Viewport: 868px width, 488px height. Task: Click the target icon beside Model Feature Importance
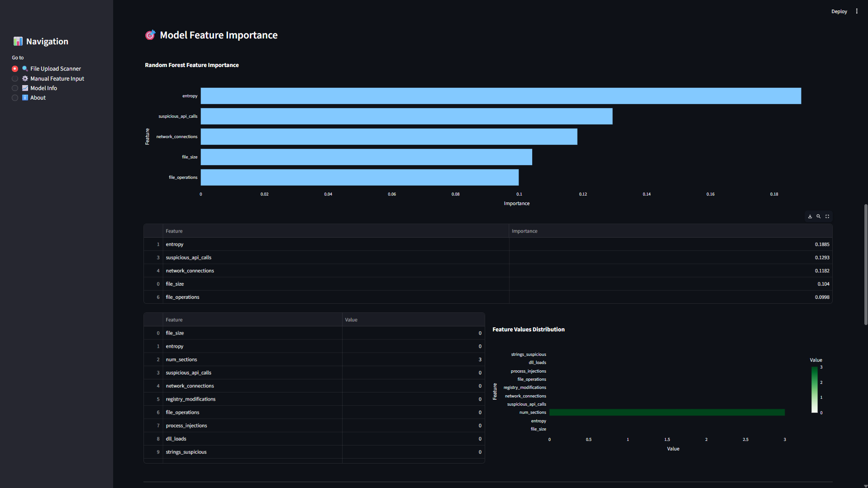click(x=150, y=35)
